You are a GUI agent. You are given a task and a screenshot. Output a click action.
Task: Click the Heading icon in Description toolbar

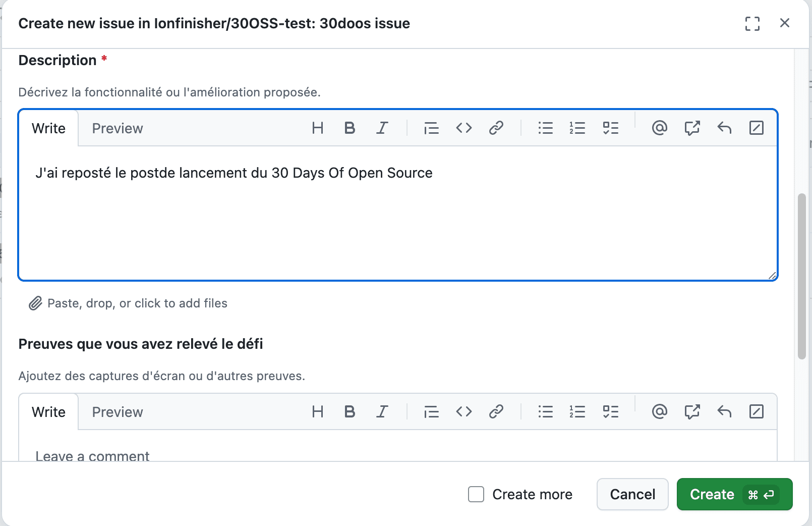tap(317, 128)
